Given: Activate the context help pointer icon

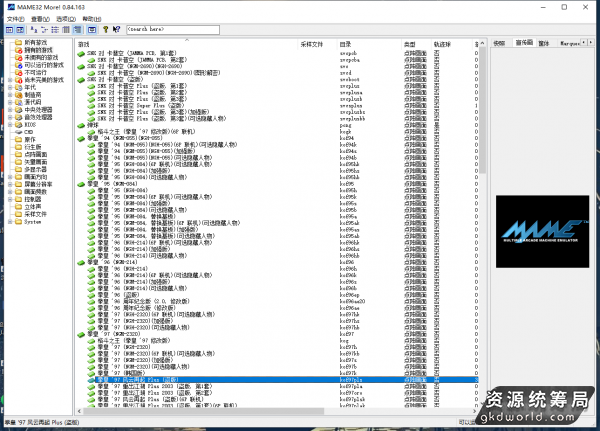Looking at the screenshot, I should [x=116, y=29].
